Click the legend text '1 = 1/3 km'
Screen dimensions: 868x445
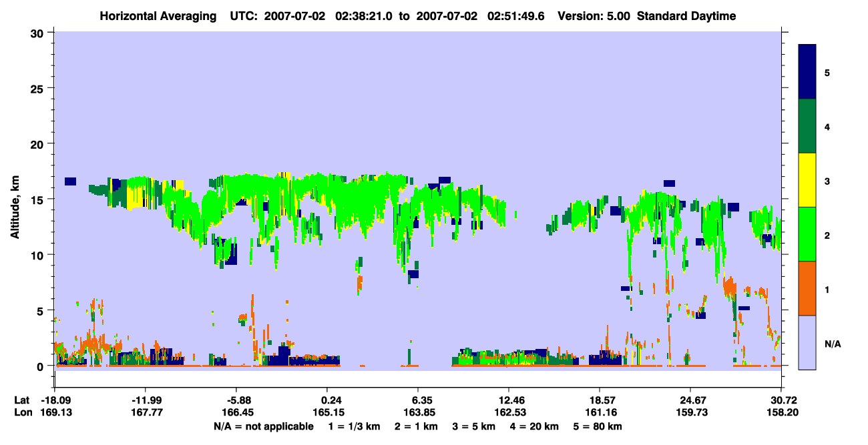(354, 426)
